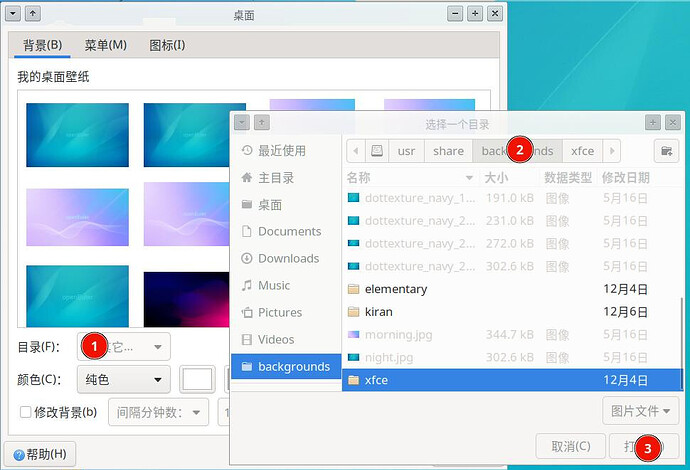Switch to the 菜单(M) tab

(105, 45)
